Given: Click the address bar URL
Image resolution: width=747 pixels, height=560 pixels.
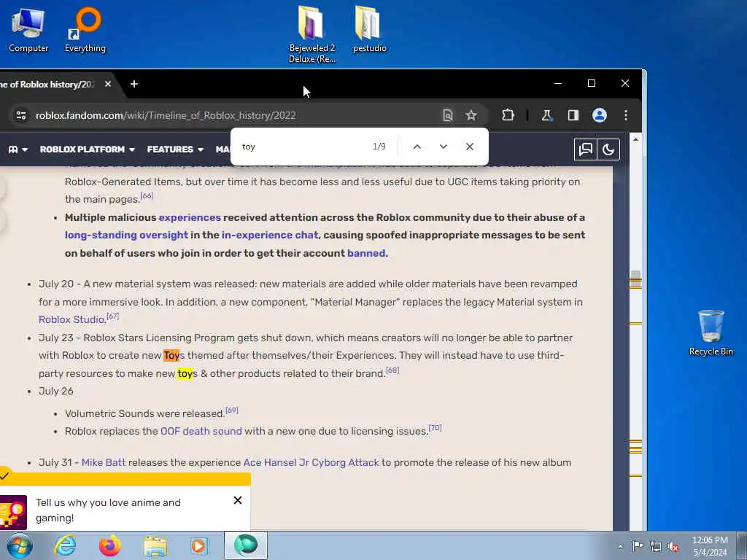Looking at the screenshot, I should (x=166, y=115).
